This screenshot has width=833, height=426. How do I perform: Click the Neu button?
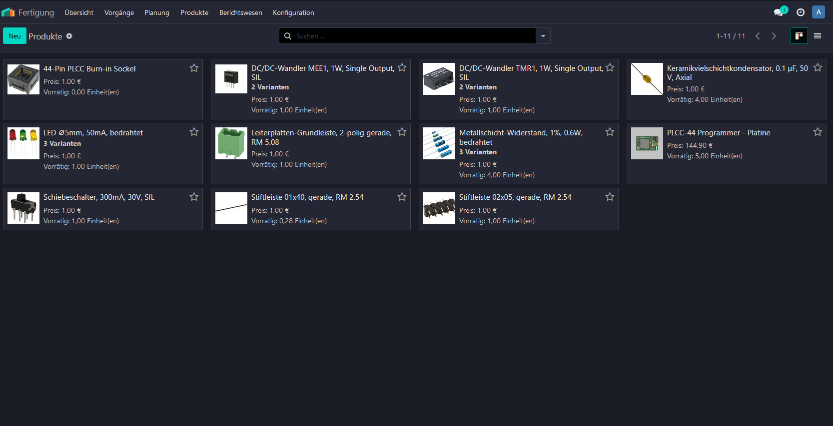[14, 36]
